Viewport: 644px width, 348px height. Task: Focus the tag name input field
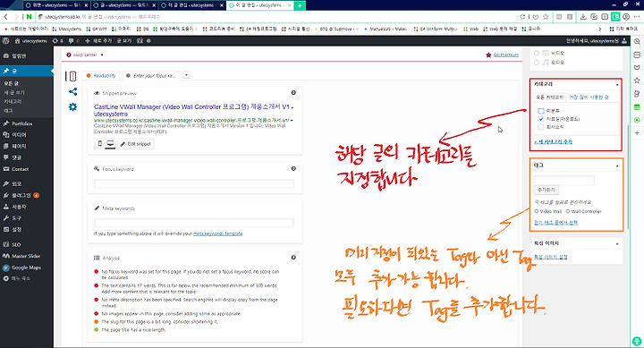(563, 180)
